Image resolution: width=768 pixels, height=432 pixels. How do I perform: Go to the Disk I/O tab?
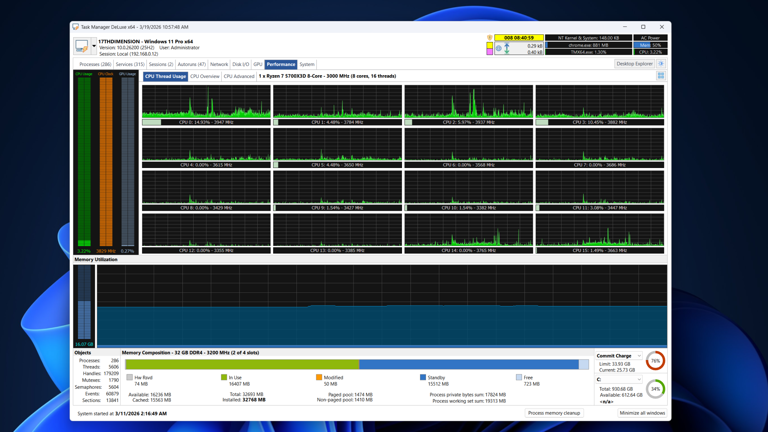240,64
